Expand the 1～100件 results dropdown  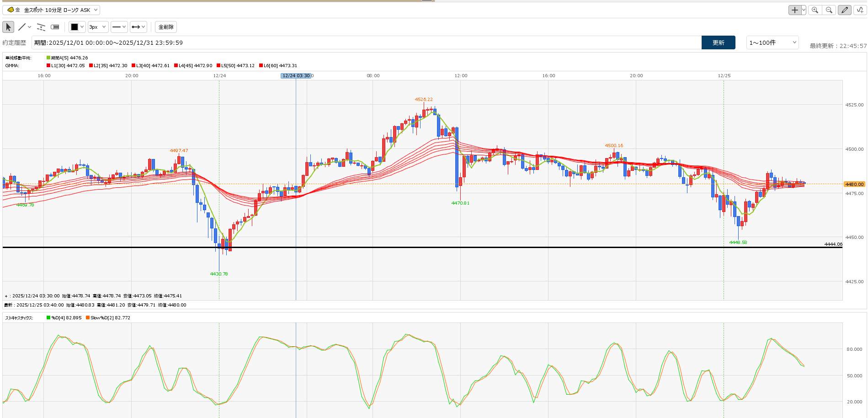pyautogui.click(x=772, y=42)
